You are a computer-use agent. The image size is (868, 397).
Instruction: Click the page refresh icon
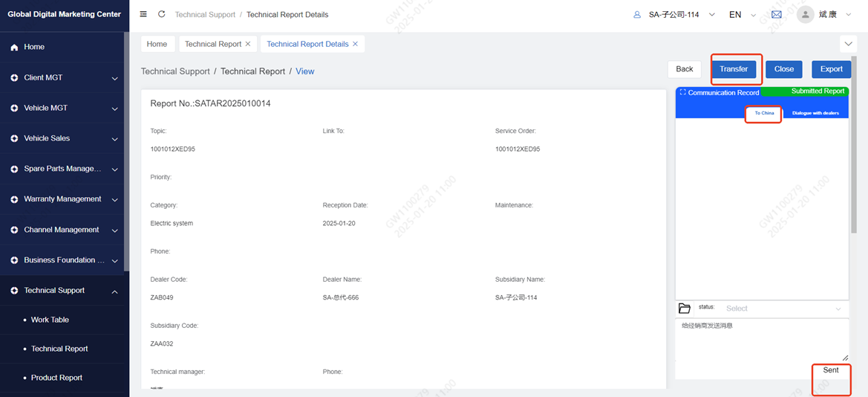point(161,14)
